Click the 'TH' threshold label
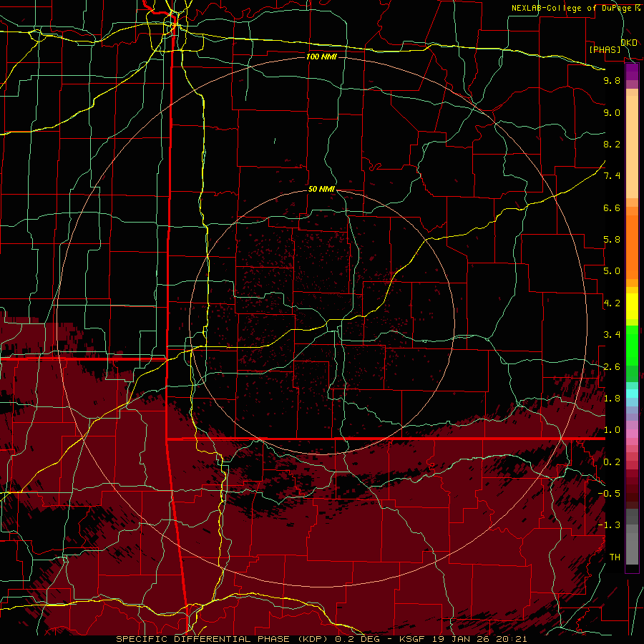This screenshot has height=644, width=644. click(615, 557)
